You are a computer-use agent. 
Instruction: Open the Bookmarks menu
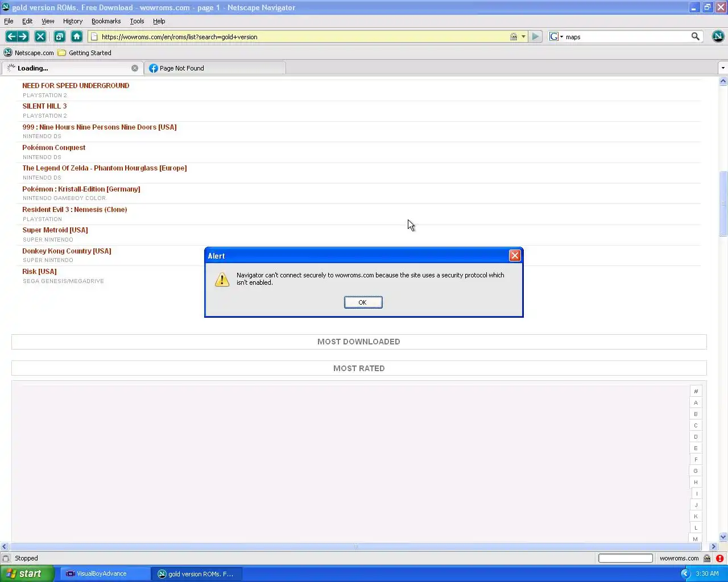[x=106, y=21]
